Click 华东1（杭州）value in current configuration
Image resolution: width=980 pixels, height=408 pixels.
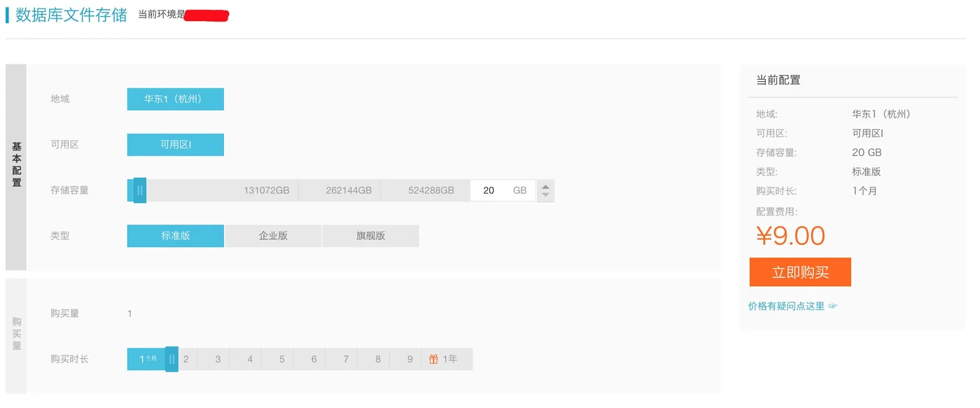tap(883, 114)
